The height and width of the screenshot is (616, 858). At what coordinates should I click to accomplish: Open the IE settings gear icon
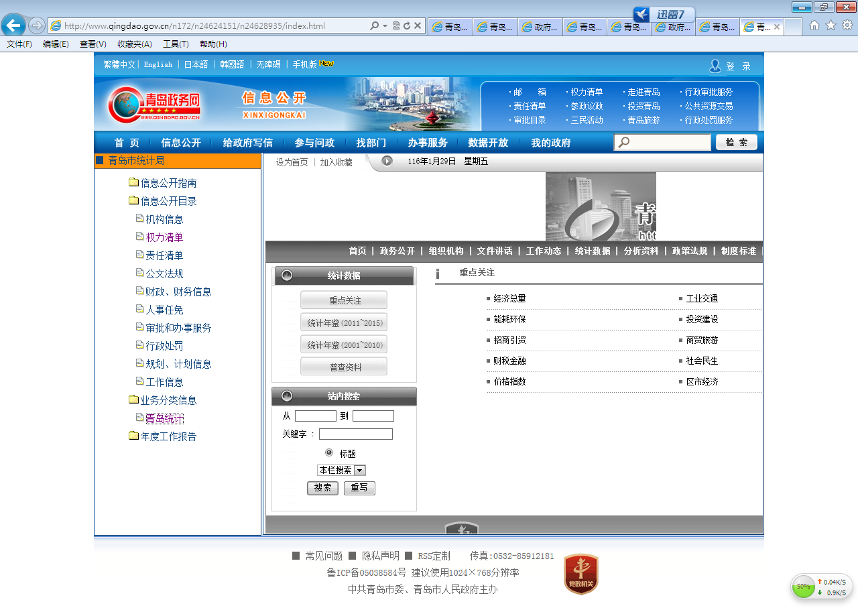pyautogui.click(x=847, y=25)
